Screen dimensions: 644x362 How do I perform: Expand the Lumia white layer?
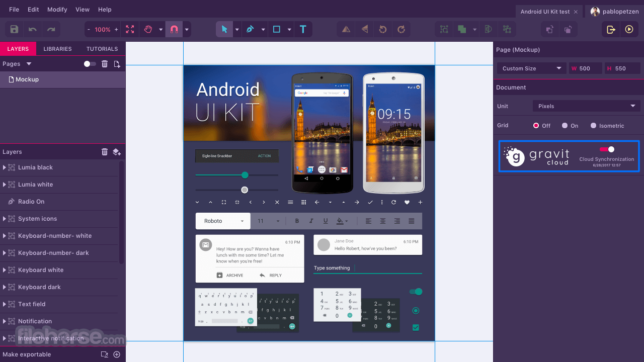pos(5,185)
